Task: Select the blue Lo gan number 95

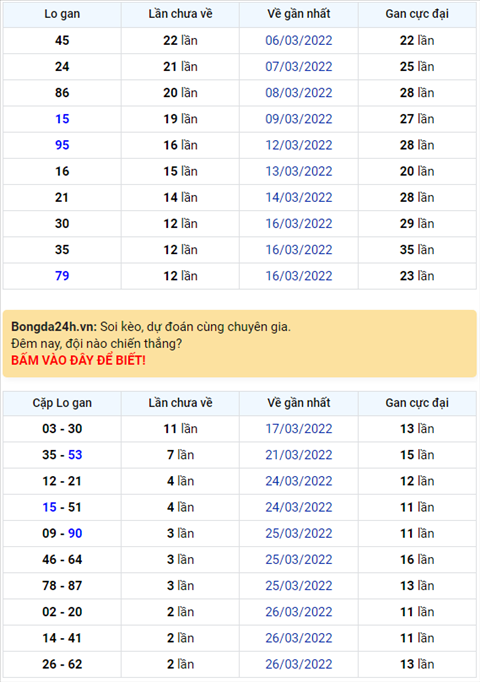Action: (x=62, y=145)
